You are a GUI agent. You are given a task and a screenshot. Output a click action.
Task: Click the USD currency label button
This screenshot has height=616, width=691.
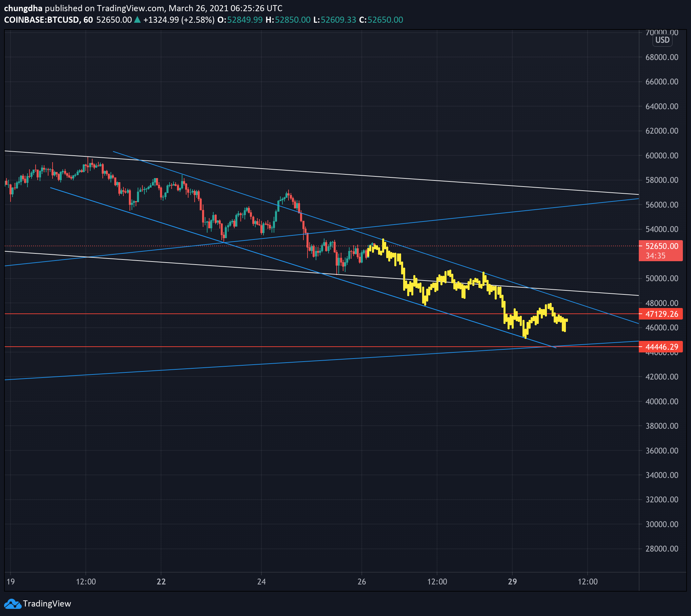[662, 40]
